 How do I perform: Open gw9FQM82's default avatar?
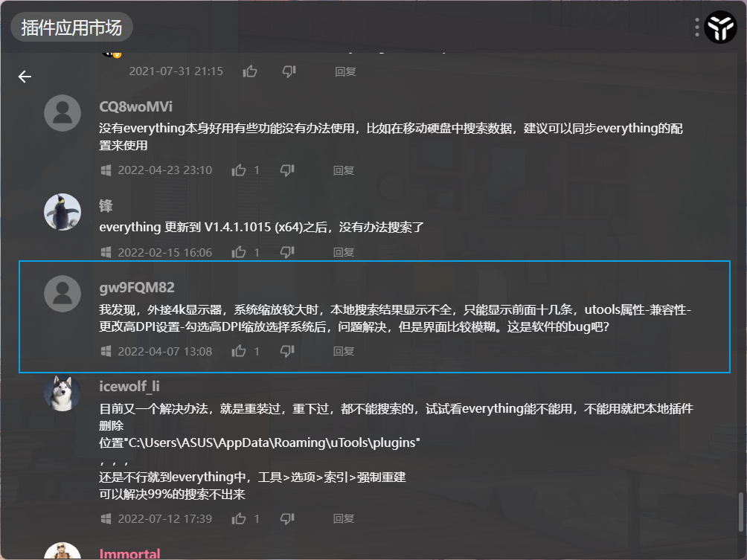pos(62,294)
